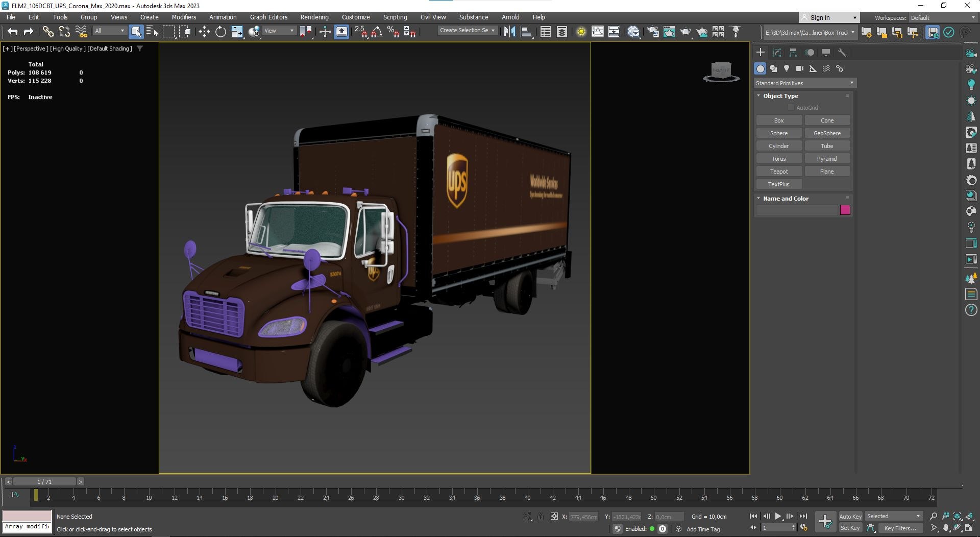Open the Scripting menu

click(395, 17)
